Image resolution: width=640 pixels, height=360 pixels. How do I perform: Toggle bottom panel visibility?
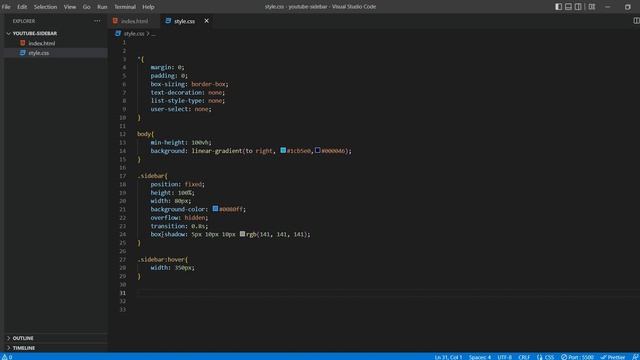568,7
